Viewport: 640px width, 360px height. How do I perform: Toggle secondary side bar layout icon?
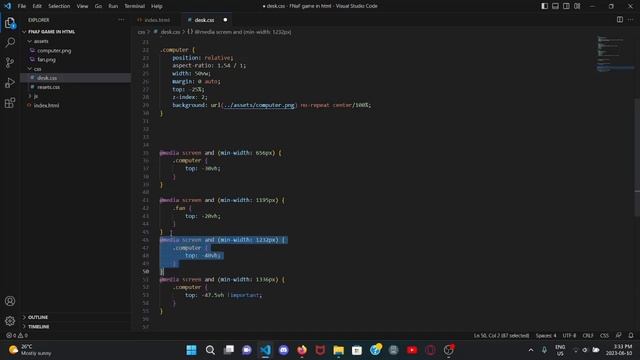[x=566, y=6]
